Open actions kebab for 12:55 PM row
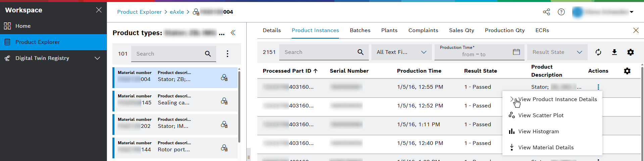Screen dimensions: 644x161 coord(598,87)
